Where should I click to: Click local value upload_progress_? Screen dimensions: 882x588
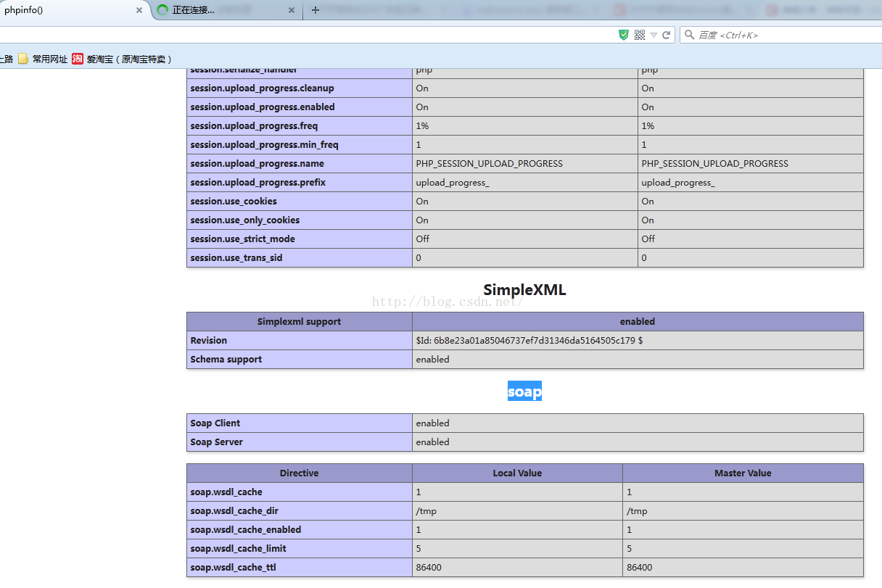(x=452, y=183)
